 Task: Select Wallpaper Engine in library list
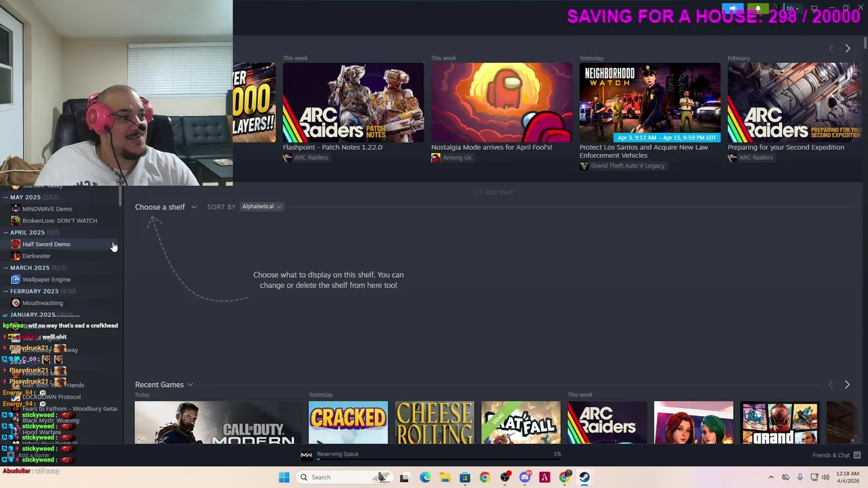click(46, 279)
